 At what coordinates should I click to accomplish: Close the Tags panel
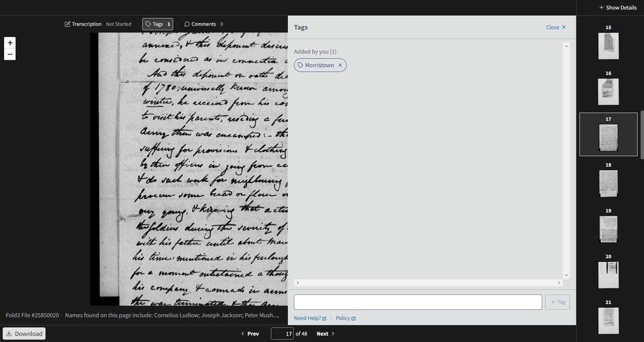tap(556, 27)
